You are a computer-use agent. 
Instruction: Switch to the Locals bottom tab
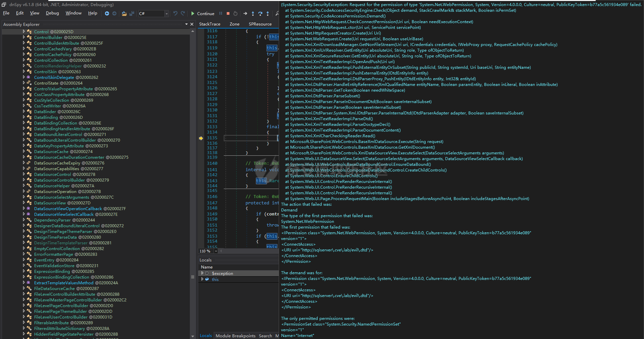[206, 336]
